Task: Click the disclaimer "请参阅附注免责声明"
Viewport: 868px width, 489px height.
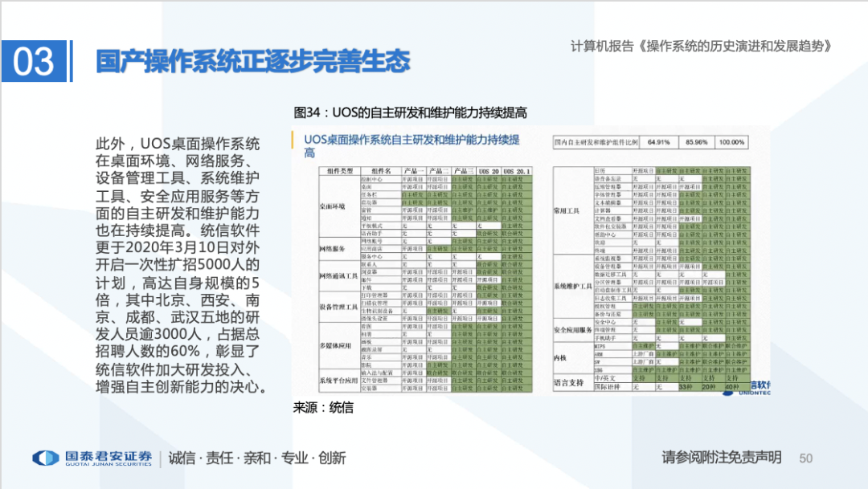Action: point(721,458)
